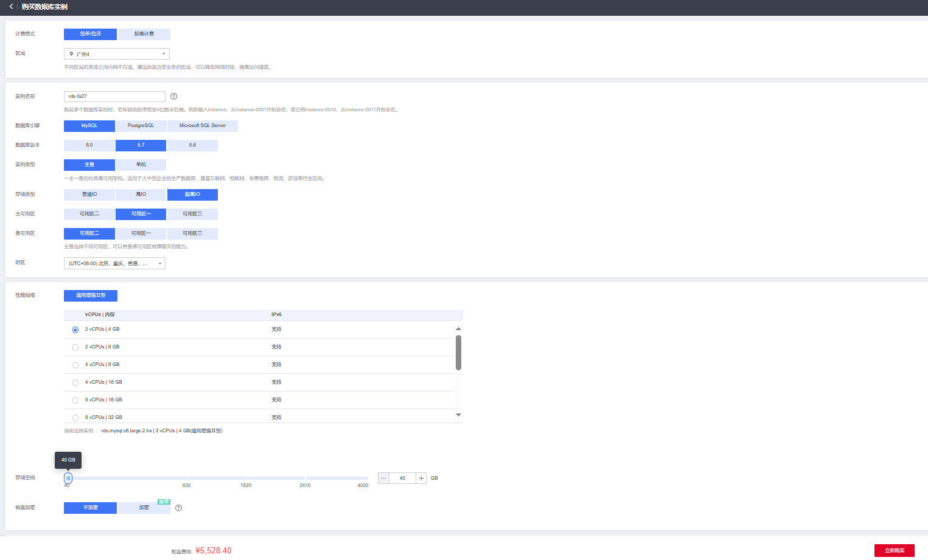This screenshot has width=928, height=560.
Task: Click the scroll up arrow in spec table
Action: (x=458, y=329)
